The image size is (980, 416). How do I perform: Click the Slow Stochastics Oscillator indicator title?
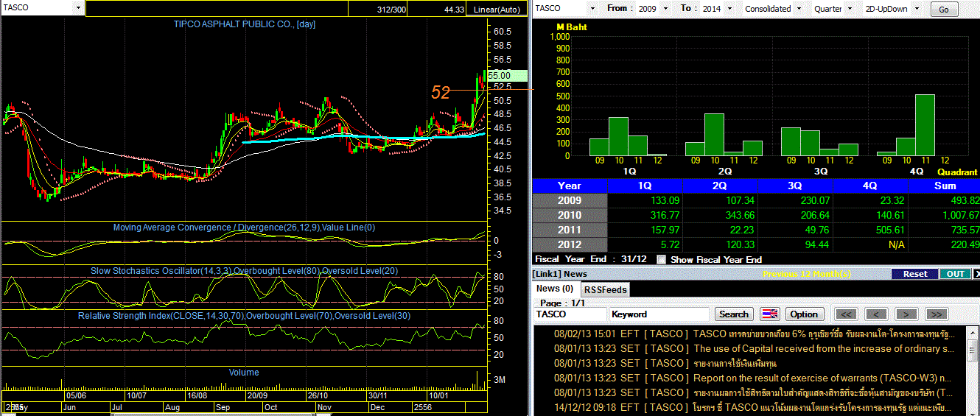(x=244, y=271)
